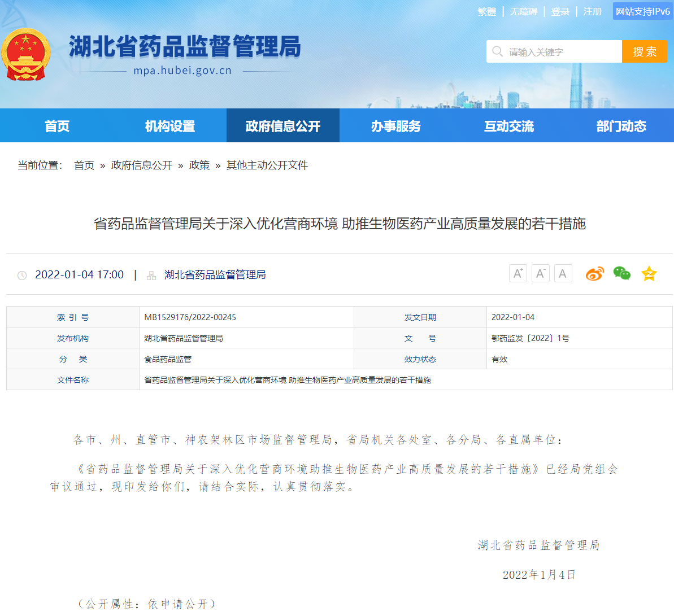Select the 政府信息公开 navigation tab
This screenshot has height=616, width=674.
click(283, 126)
